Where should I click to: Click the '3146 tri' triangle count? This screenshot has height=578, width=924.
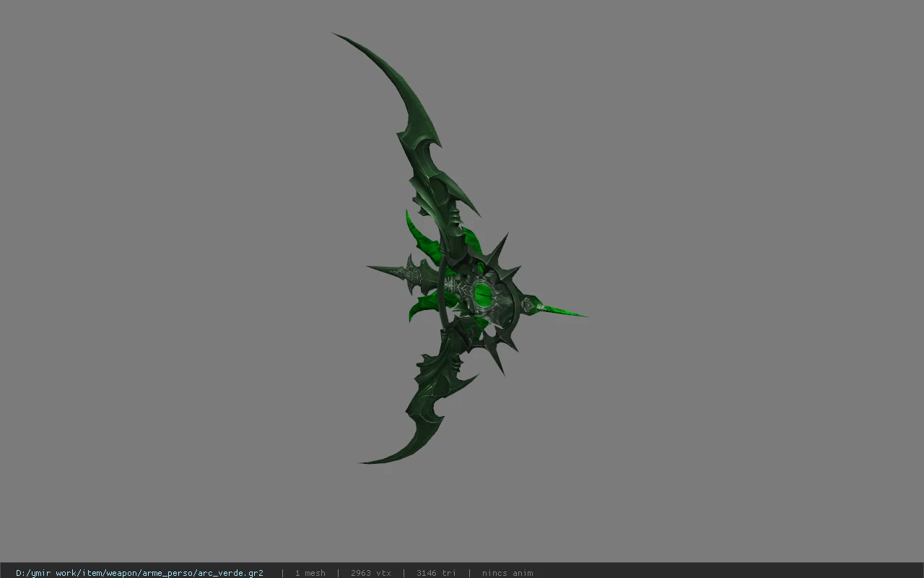click(436, 573)
